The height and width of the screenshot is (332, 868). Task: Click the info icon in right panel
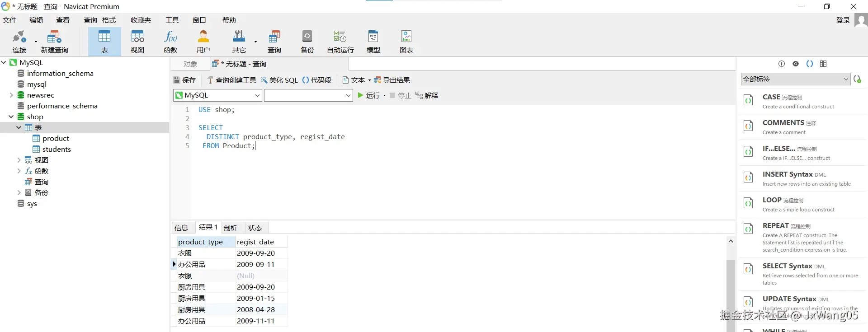[782, 64]
